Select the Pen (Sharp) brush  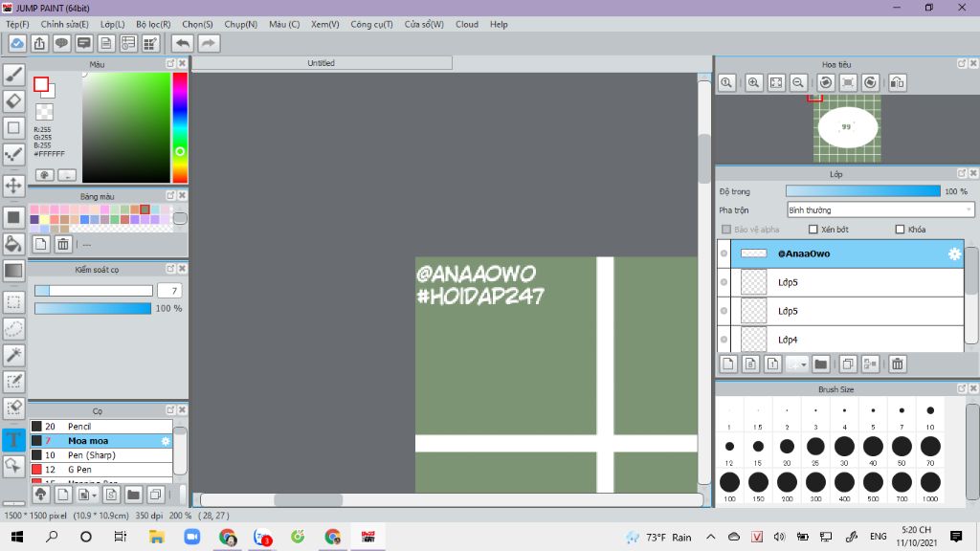(x=101, y=454)
